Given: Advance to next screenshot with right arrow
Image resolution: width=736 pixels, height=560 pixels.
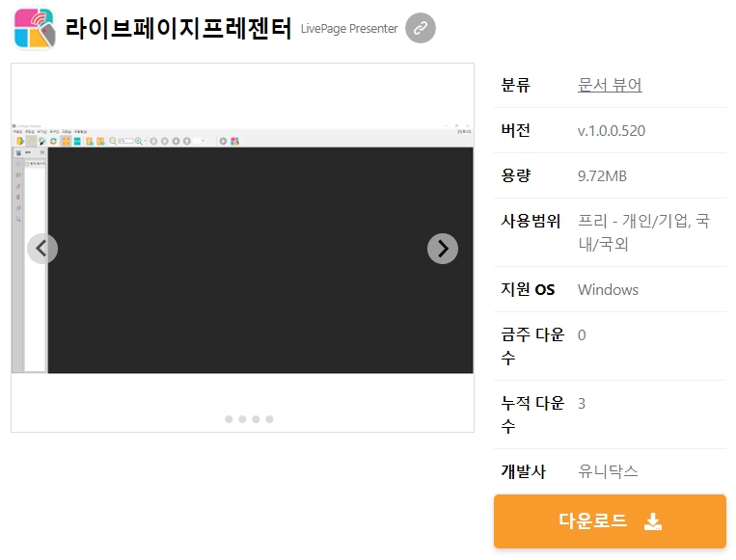Looking at the screenshot, I should pyautogui.click(x=443, y=249).
